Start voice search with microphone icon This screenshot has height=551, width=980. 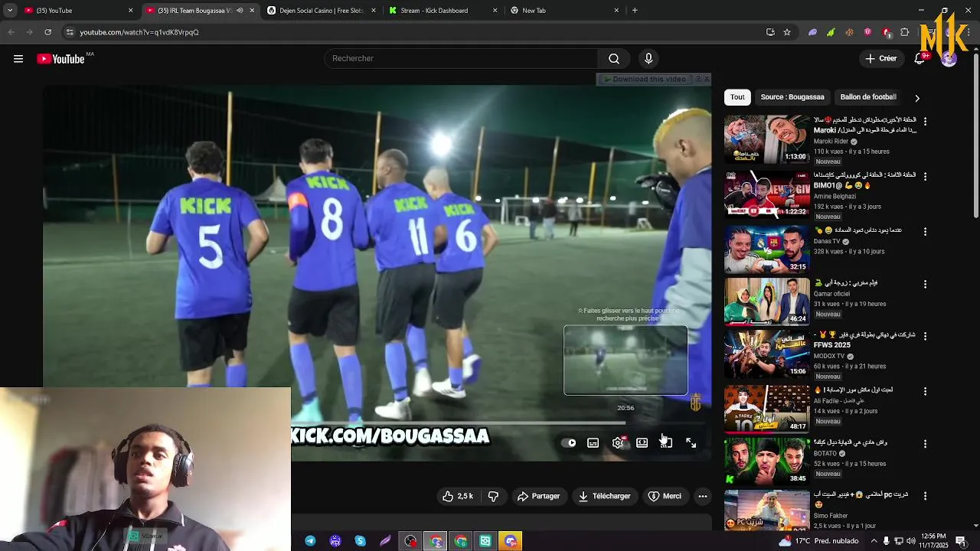click(648, 59)
